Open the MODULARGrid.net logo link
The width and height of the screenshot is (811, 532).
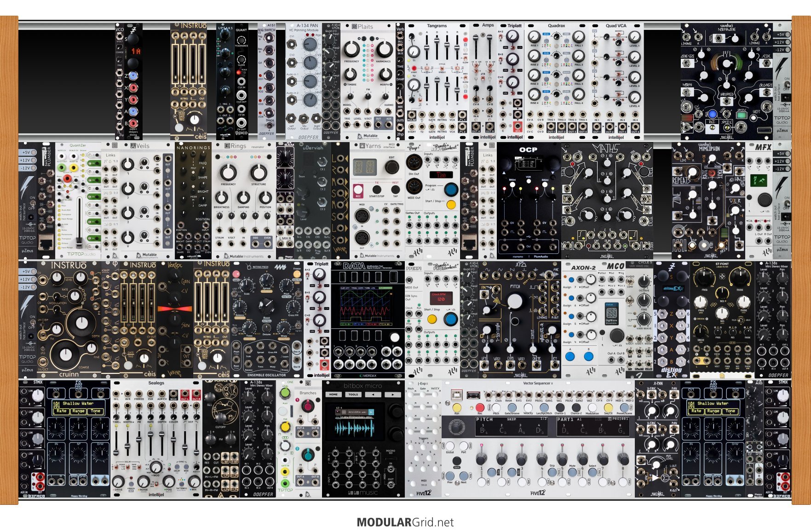405,522
